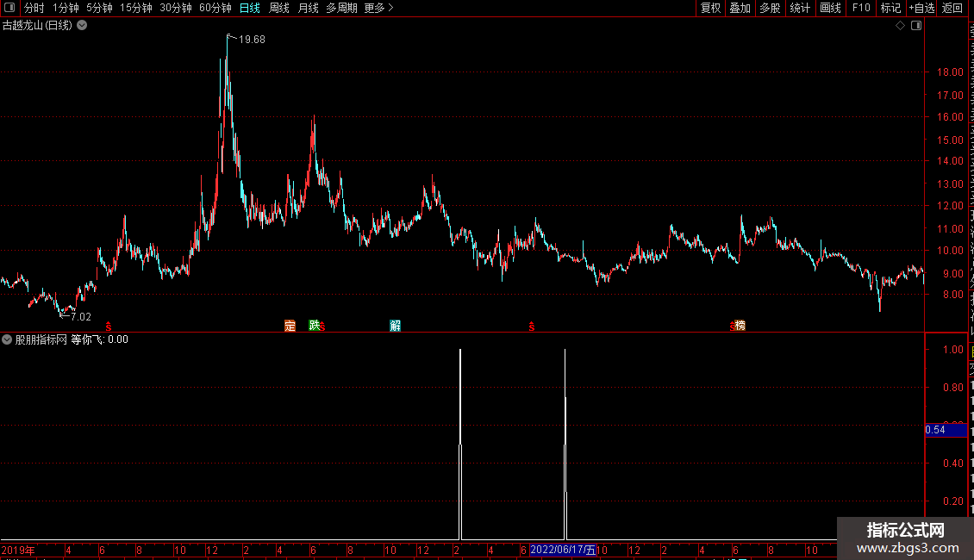Select the 30分钟 period
This screenshot has height=560, width=974.
[x=176, y=8]
